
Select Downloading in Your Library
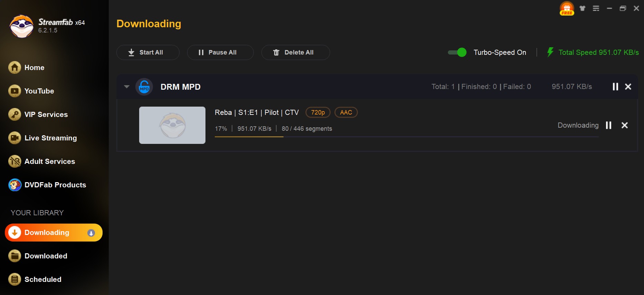[54, 233]
